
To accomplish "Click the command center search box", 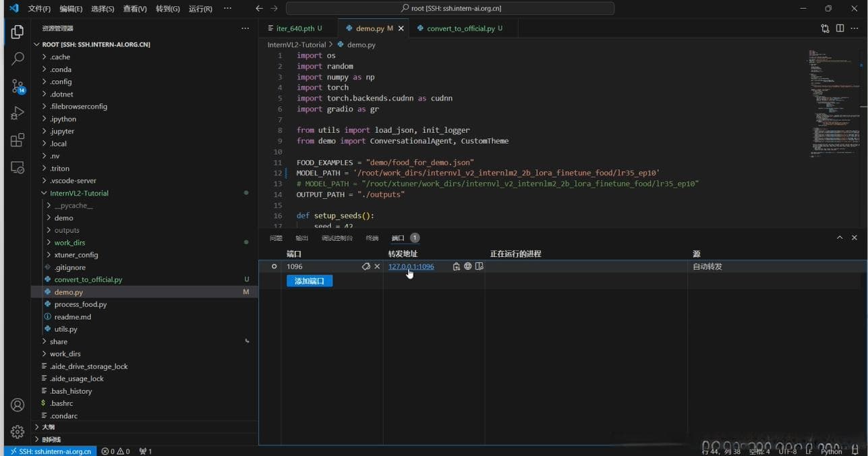I will tap(450, 9).
